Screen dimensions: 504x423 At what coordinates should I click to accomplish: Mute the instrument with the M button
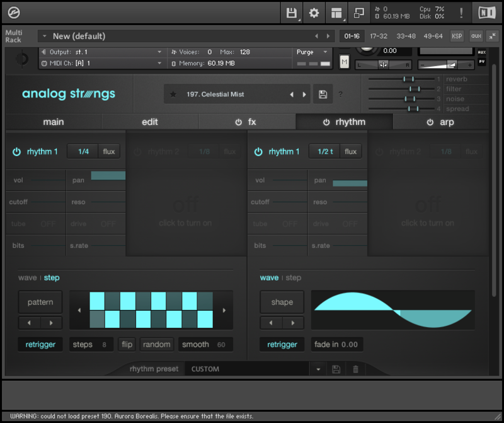click(x=344, y=62)
